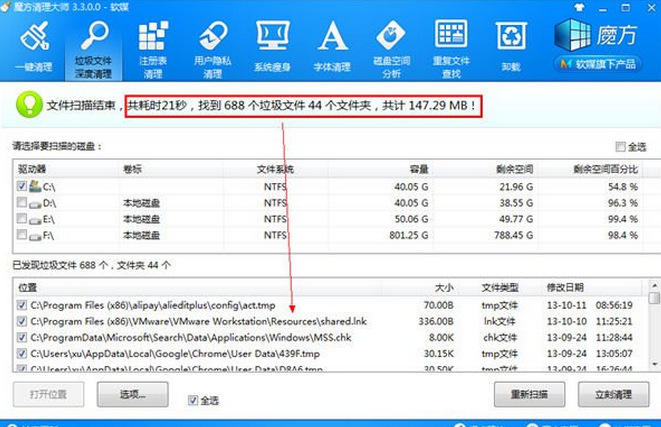The height and width of the screenshot is (427, 661).
Task: Click the app icon in title bar
Action: point(5,7)
